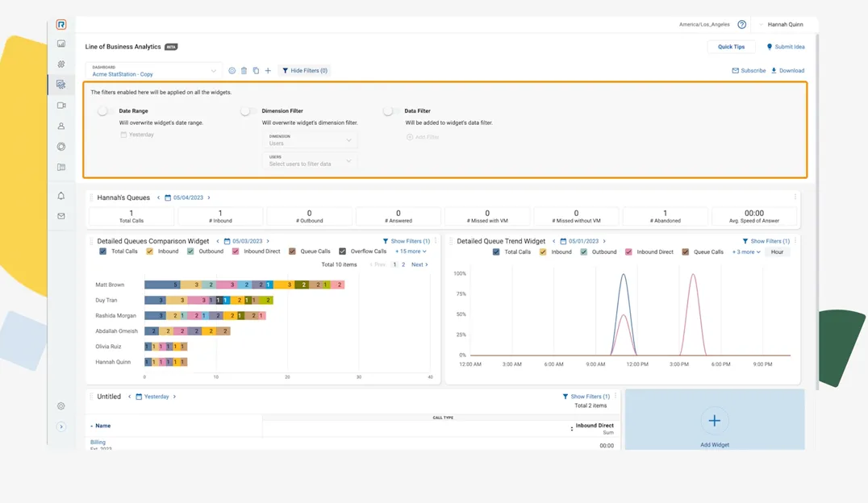Open the help question mark icon
The image size is (868, 503).
[741, 25]
